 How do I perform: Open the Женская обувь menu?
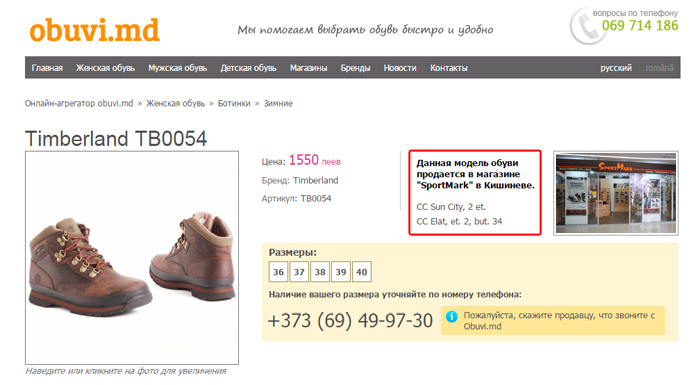click(x=105, y=68)
